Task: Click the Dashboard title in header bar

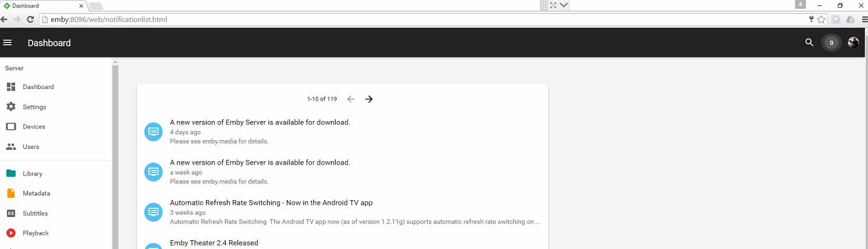Action: [49, 43]
